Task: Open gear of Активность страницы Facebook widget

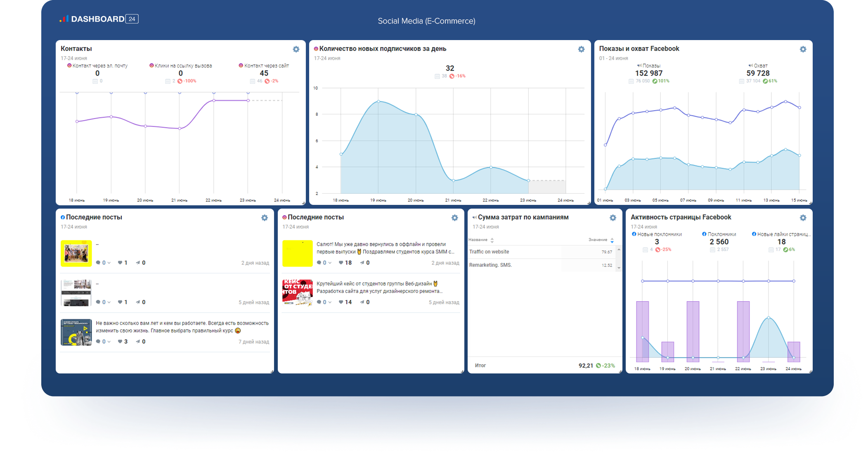Action: (x=803, y=218)
